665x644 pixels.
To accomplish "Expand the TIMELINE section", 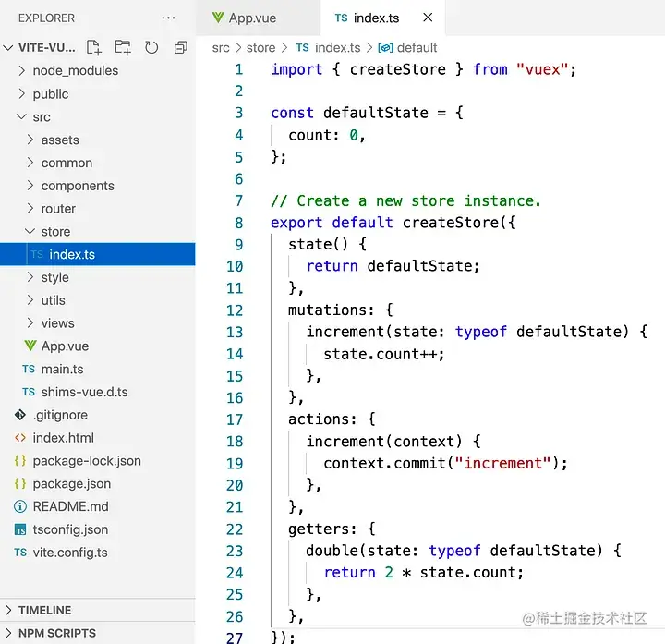I will (98, 610).
